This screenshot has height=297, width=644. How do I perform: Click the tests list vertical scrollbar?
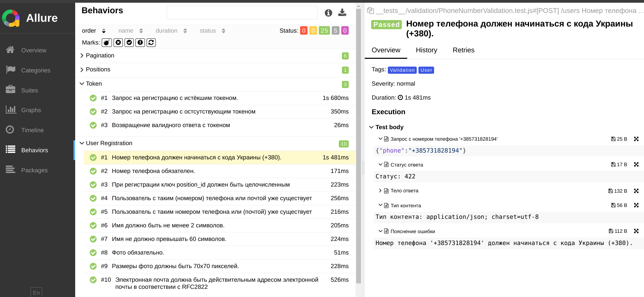[359, 146]
